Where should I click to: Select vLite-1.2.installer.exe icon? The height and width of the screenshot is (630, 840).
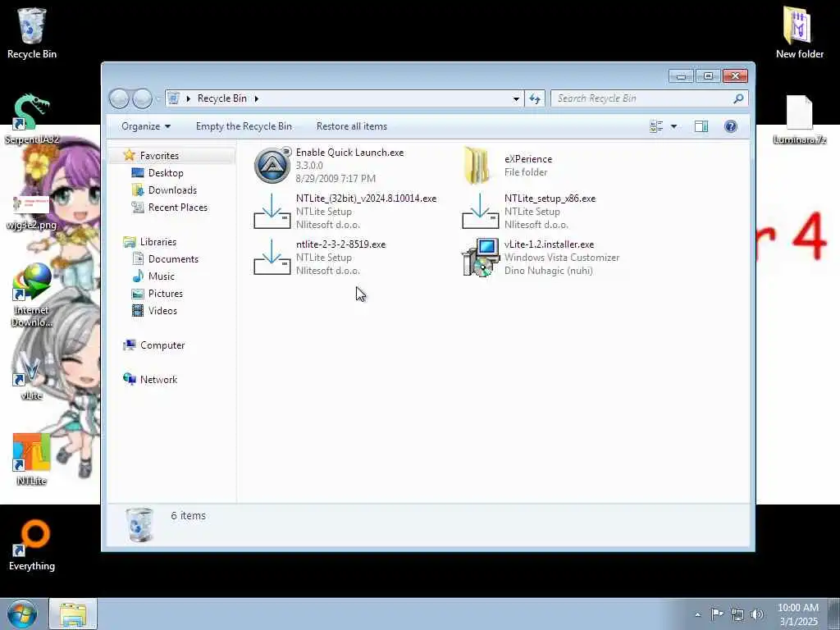(x=481, y=257)
